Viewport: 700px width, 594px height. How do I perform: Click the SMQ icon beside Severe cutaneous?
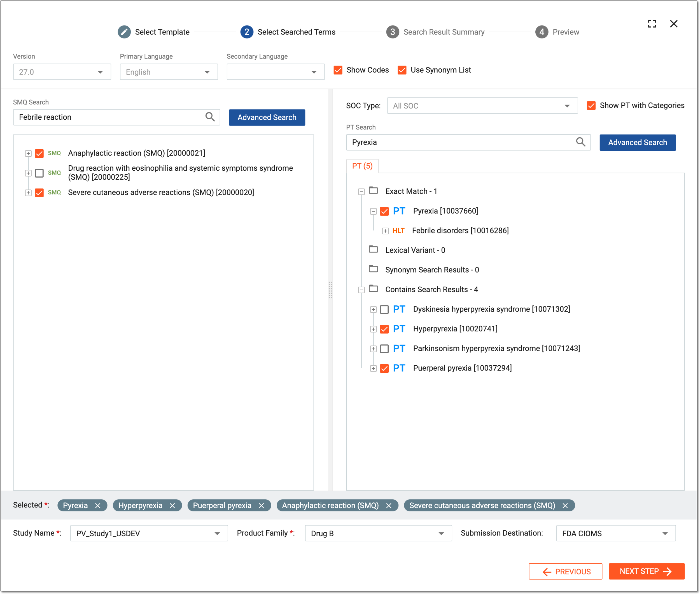[x=54, y=192]
